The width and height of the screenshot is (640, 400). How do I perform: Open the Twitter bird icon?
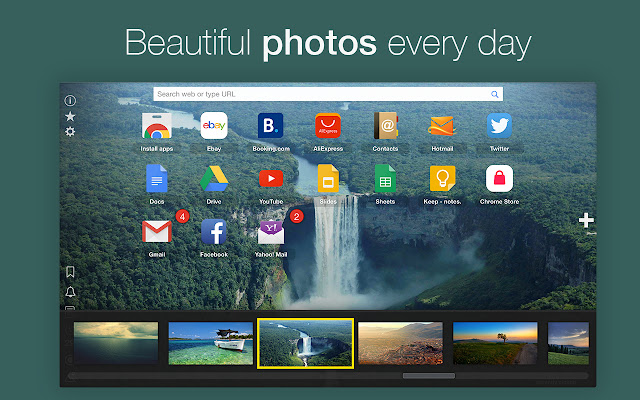point(499,126)
